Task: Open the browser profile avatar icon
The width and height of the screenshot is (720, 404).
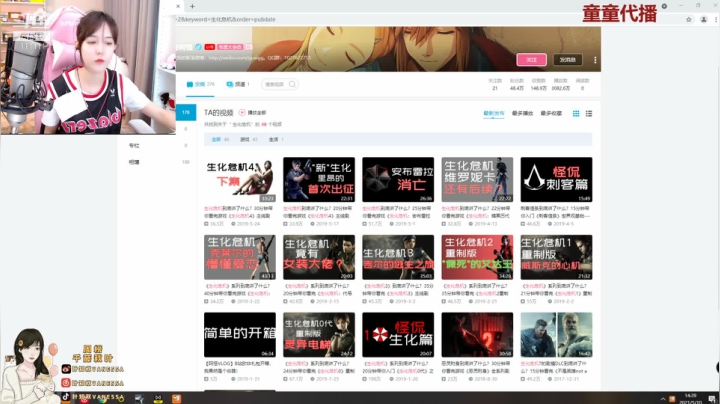Action: [x=703, y=19]
